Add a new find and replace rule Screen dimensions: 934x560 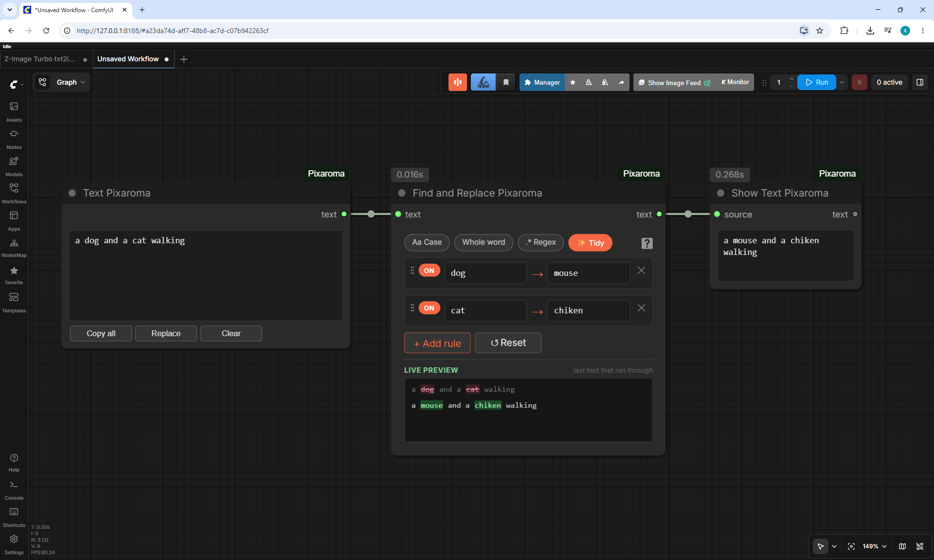click(437, 343)
